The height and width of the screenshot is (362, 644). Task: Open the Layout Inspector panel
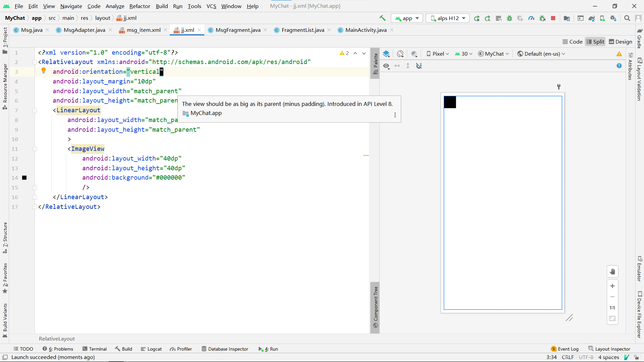click(609, 349)
